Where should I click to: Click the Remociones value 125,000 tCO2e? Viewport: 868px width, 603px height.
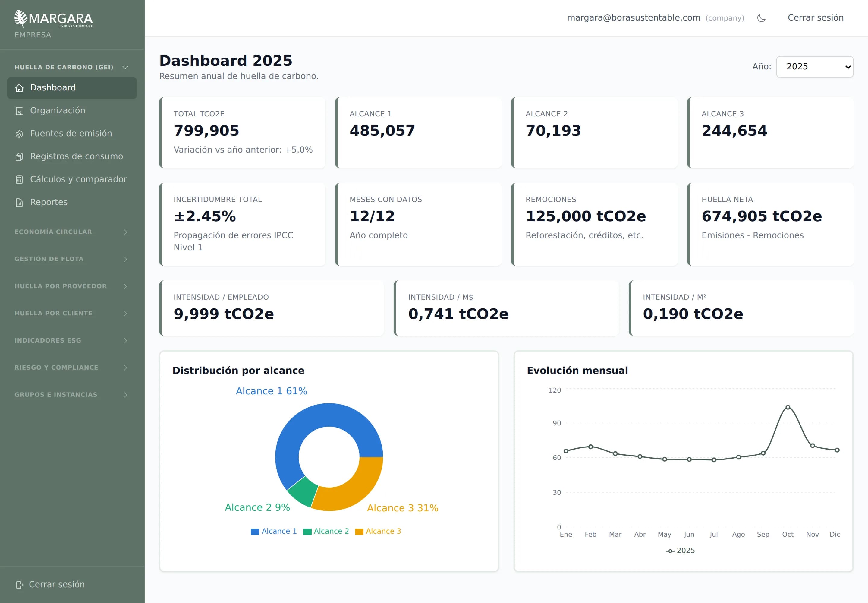586,216
